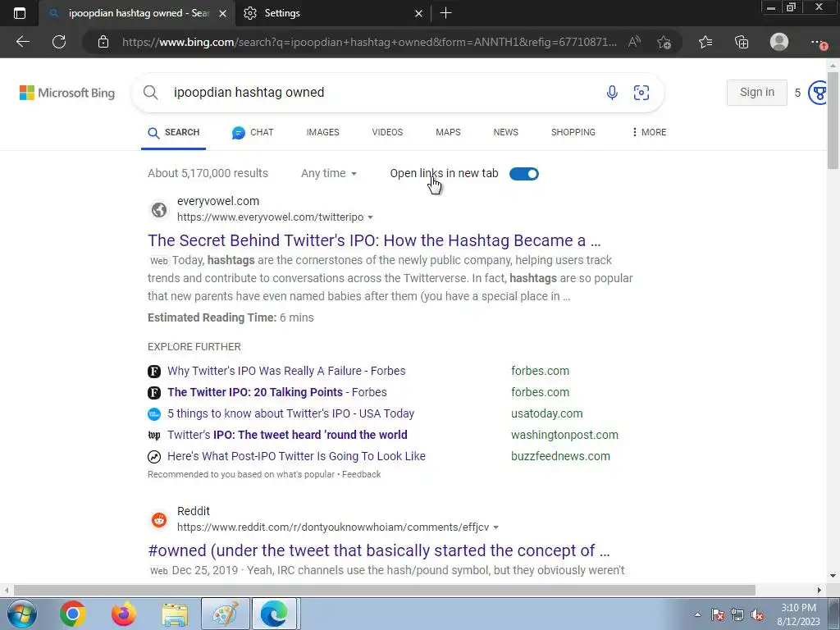Image resolution: width=840 pixels, height=630 pixels.
Task: Launch Firefox from taskbar
Action: point(124,614)
